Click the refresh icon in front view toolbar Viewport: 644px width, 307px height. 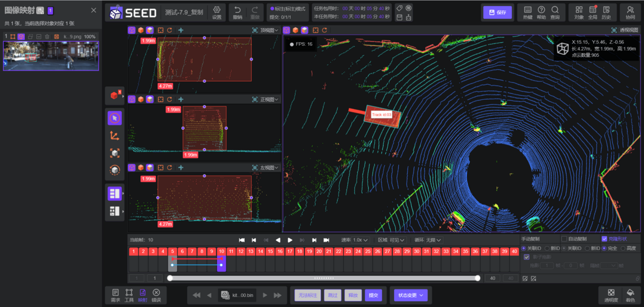pyautogui.click(x=170, y=99)
